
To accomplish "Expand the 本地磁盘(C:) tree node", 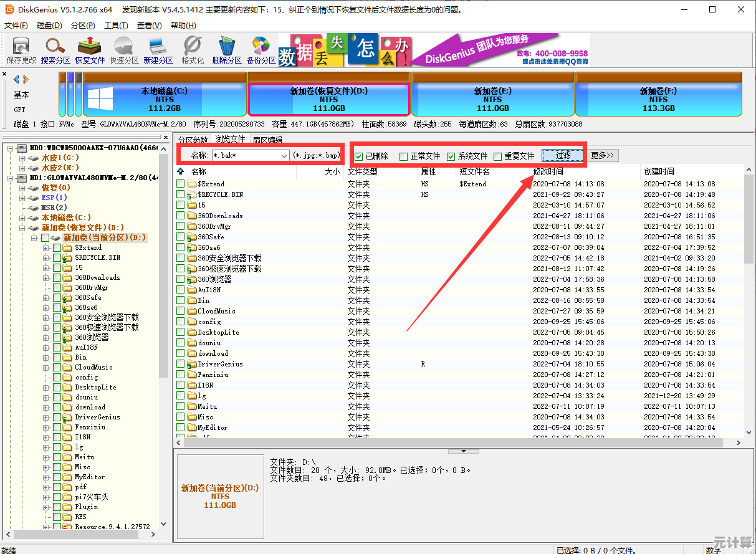I will [x=22, y=217].
